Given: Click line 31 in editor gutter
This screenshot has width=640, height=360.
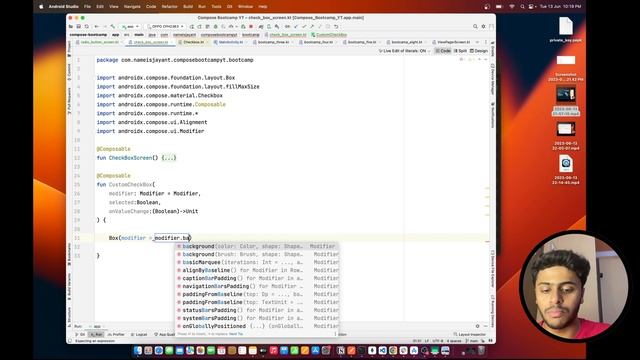Looking at the screenshot, I should click(78, 238).
